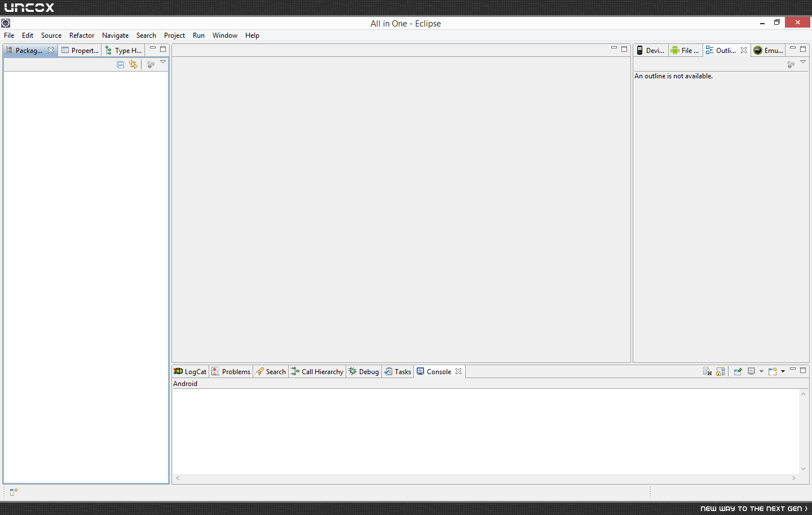Open the Navigate menu
Image resolution: width=812 pixels, height=515 pixels.
115,35
